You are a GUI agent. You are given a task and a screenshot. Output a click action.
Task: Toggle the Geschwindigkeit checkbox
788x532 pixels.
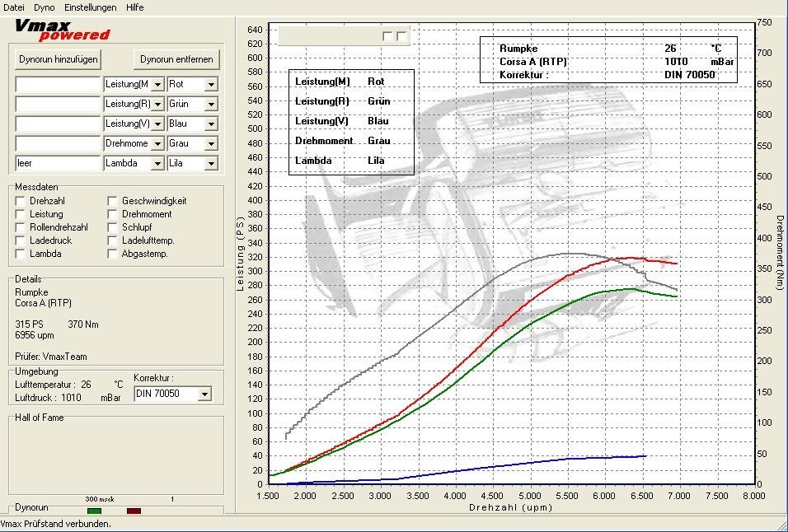(x=113, y=201)
